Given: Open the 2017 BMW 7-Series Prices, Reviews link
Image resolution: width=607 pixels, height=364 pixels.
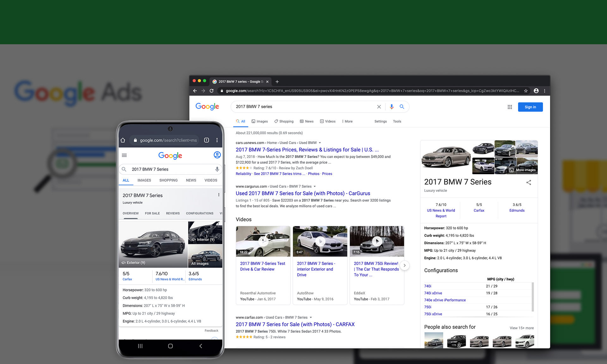Looking at the screenshot, I should [x=307, y=150].
